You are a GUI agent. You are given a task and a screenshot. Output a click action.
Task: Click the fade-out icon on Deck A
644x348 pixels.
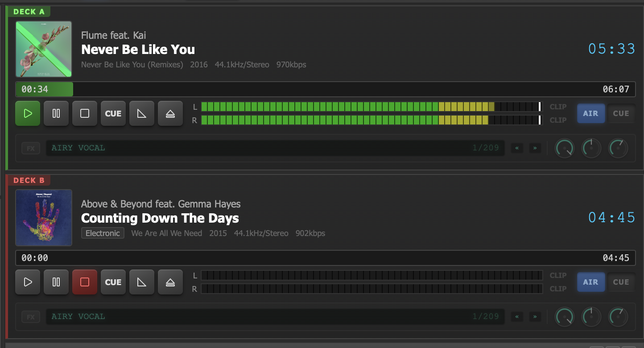[142, 113]
